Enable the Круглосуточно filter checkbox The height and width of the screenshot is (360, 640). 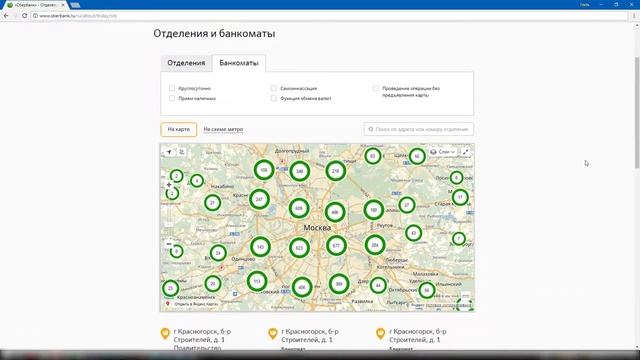point(172,88)
